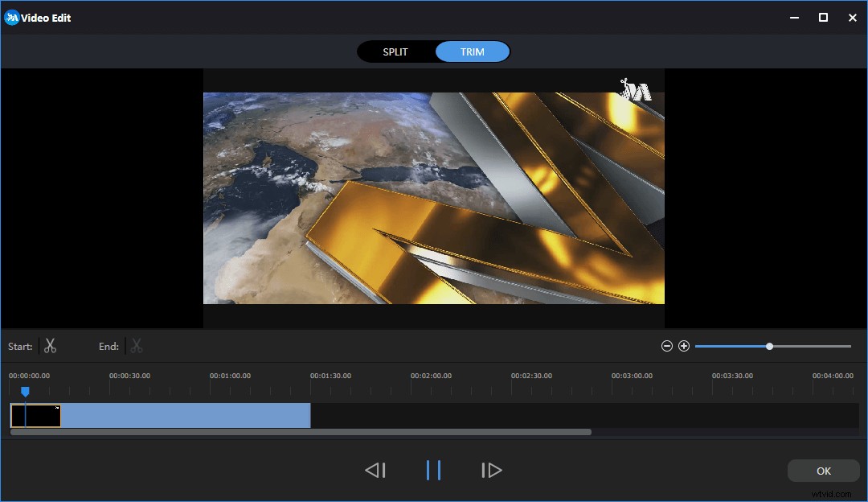
Task: Click the highlighted blue trim region
Action: coord(185,415)
